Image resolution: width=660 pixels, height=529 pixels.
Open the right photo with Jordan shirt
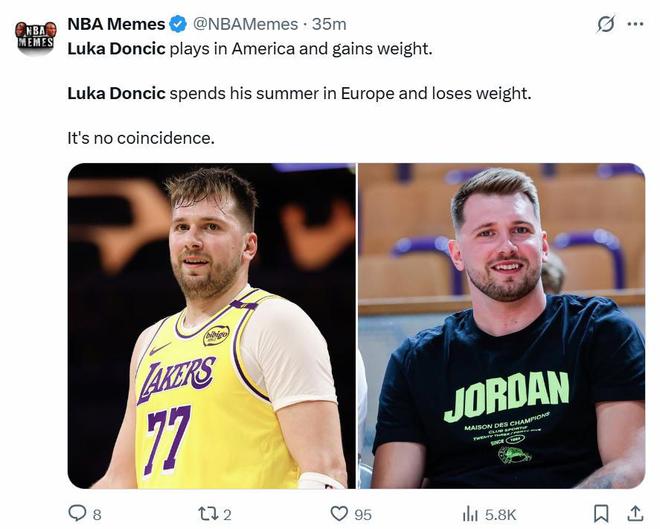(x=501, y=326)
